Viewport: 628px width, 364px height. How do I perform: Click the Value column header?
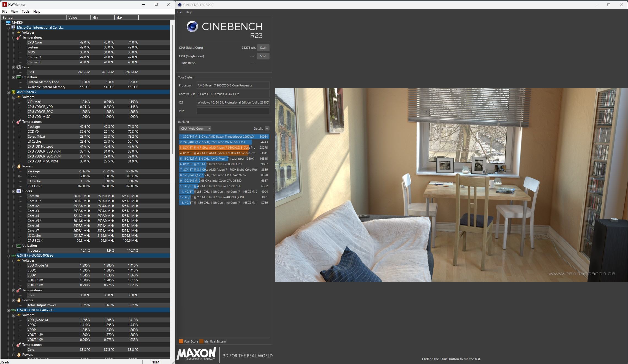tap(78, 17)
